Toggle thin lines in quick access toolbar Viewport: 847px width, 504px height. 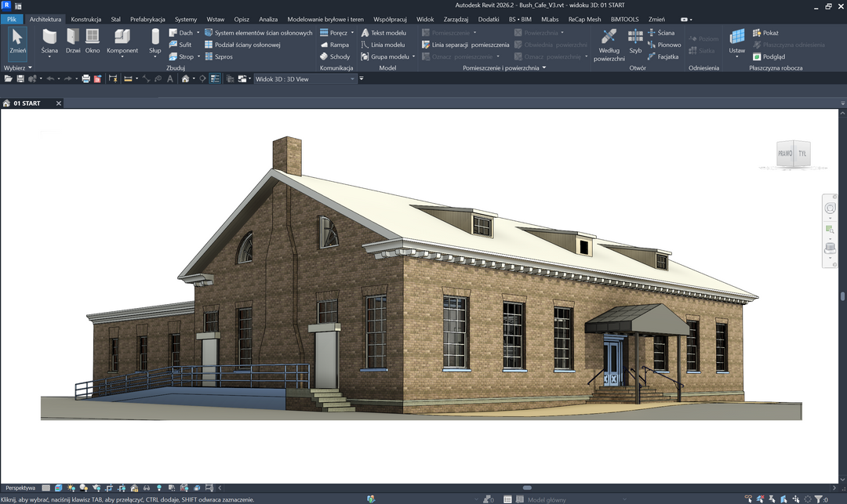click(215, 79)
